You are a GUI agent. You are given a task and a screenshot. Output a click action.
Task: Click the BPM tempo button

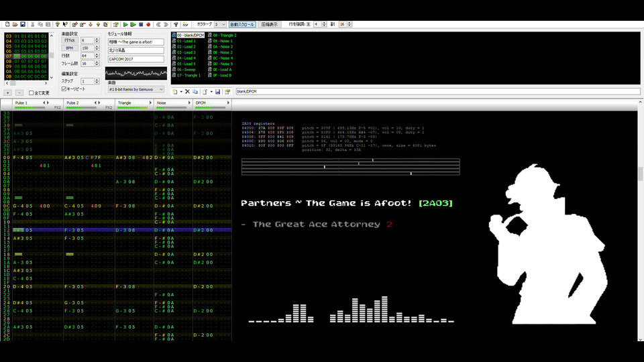coord(69,48)
